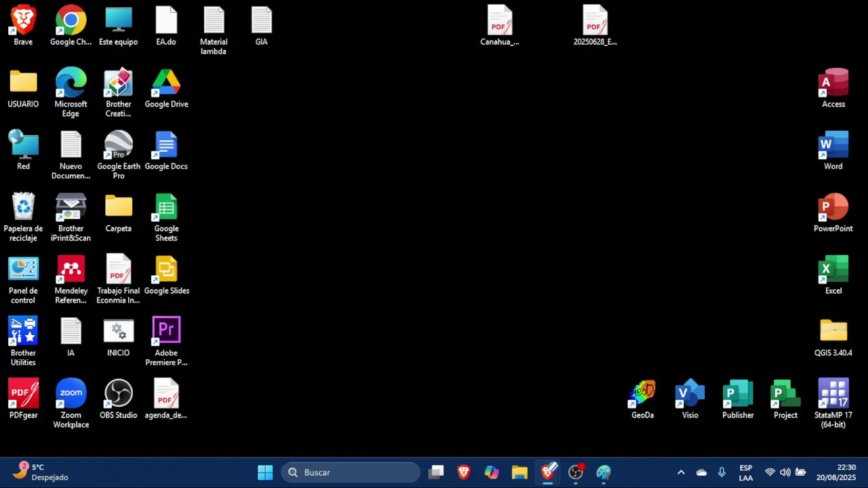Select the PDFgear desktop shortcut

(x=23, y=399)
